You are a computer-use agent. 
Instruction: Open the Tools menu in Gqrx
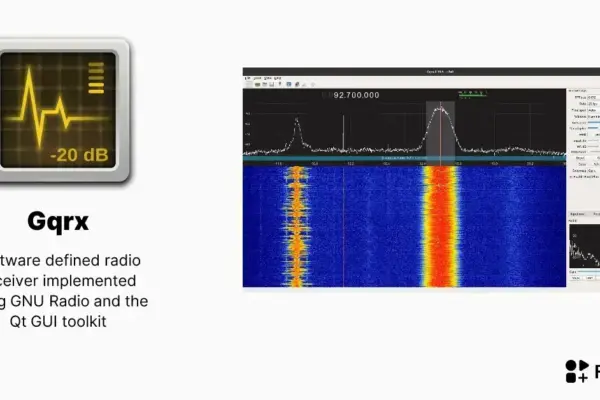pos(257,78)
